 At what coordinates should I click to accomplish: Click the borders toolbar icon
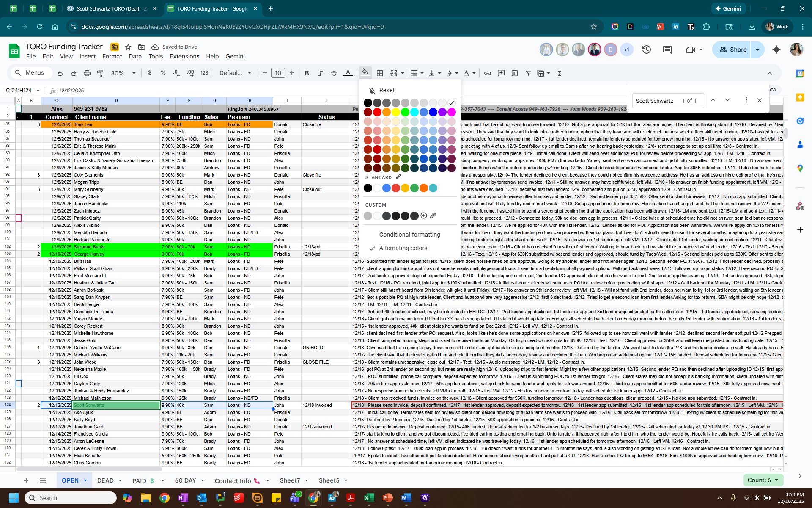(x=380, y=73)
